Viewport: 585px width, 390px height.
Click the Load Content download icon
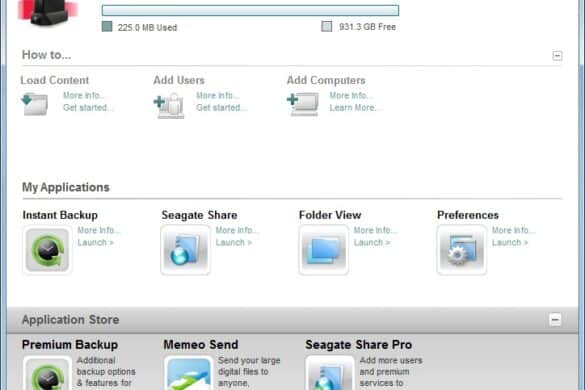(x=35, y=104)
